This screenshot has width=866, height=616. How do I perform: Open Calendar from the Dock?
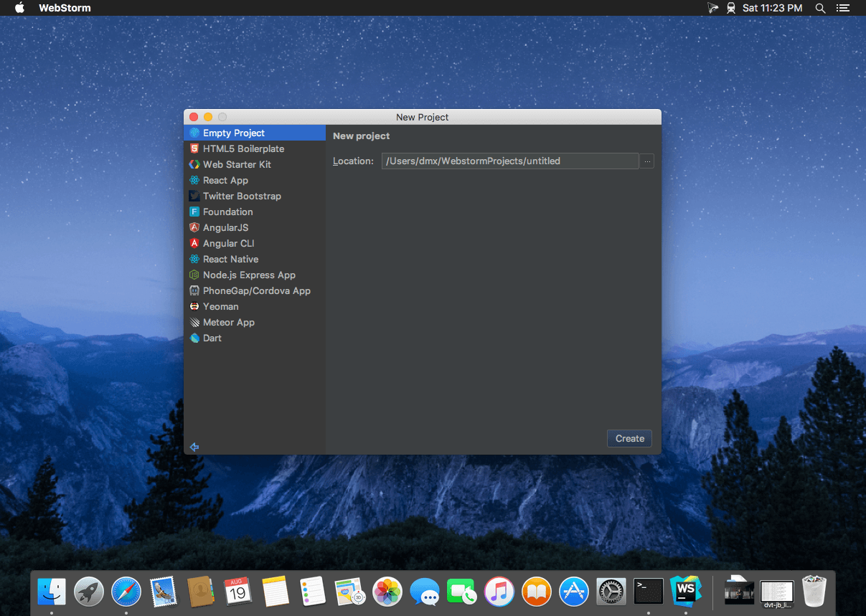[238, 591]
